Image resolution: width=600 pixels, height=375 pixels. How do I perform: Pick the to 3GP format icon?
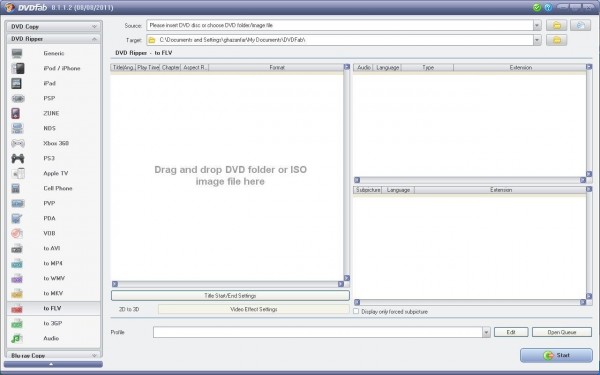17,323
